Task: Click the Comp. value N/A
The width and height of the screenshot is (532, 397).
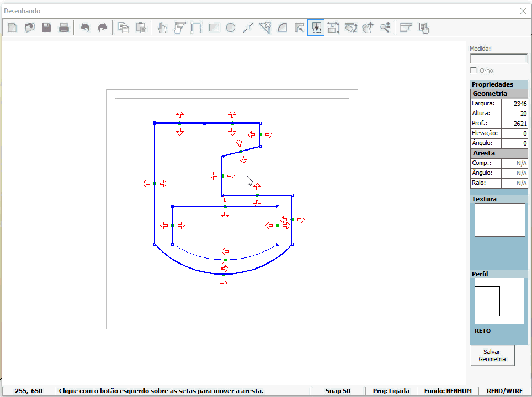Action: (514, 163)
